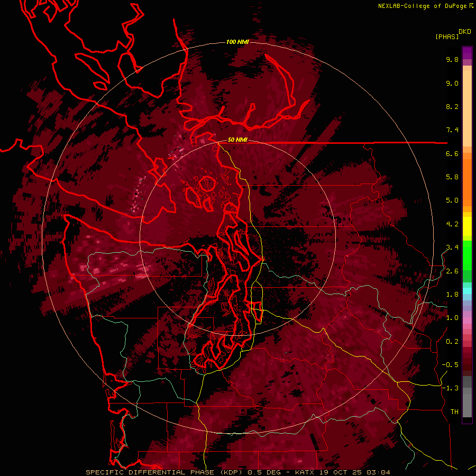Click the TH legend label
This screenshot has width=476, height=476.
pyautogui.click(x=454, y=412)
